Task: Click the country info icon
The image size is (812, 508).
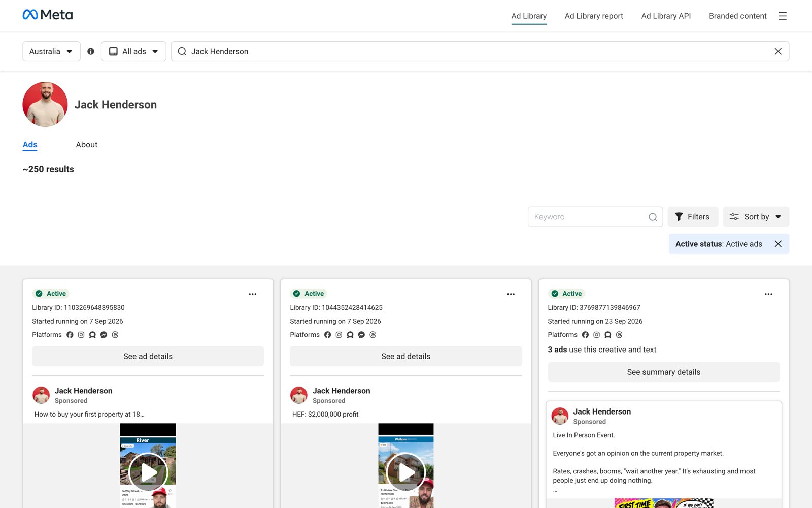Action: tap(91, 51)
